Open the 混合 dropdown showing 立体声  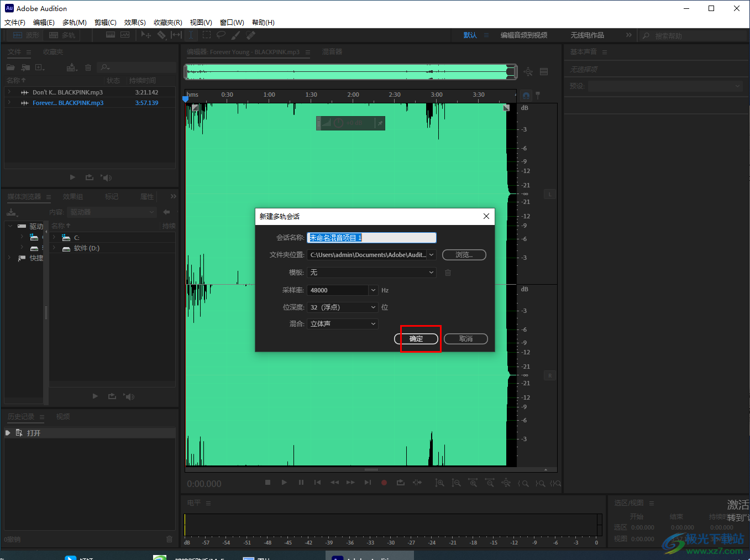pos(343,324)
